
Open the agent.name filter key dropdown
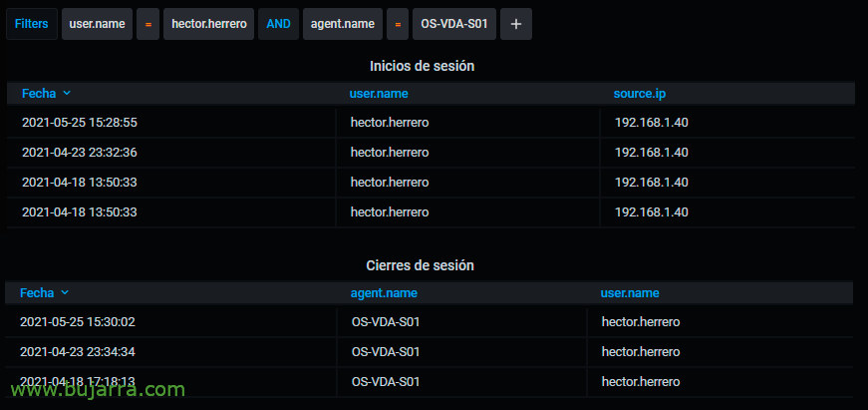343,24
